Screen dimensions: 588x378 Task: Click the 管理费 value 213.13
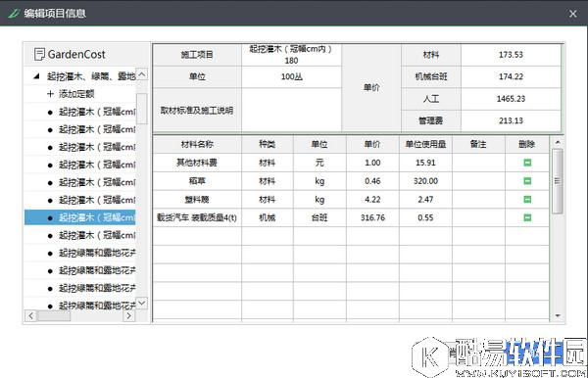tap(511, 120)
